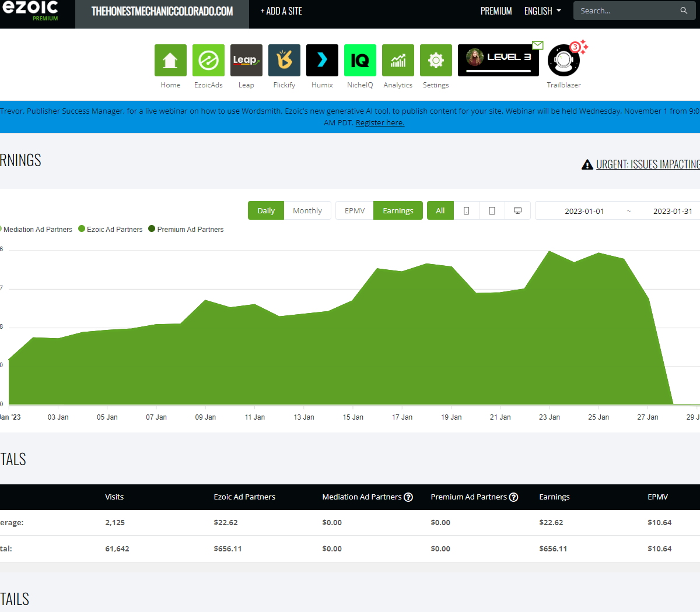700x612 pixels.
Task: Sort by EPMV column header
Action: (657, 497)
